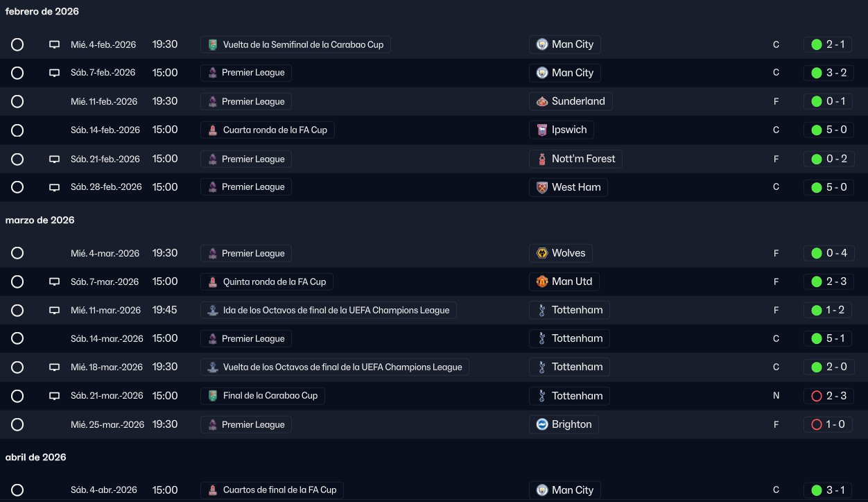Click the green result dot for West Ham
This screenshot has width=868, height=502.
point(817,187)
